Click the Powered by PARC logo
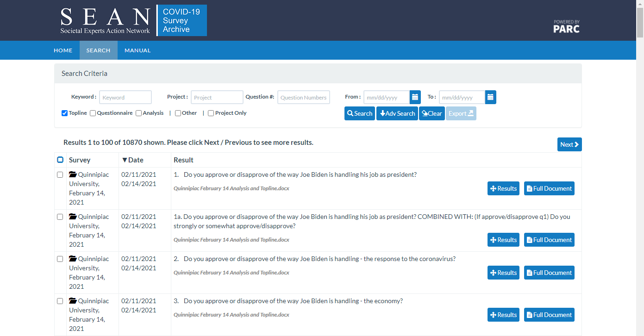 point(566,26)
